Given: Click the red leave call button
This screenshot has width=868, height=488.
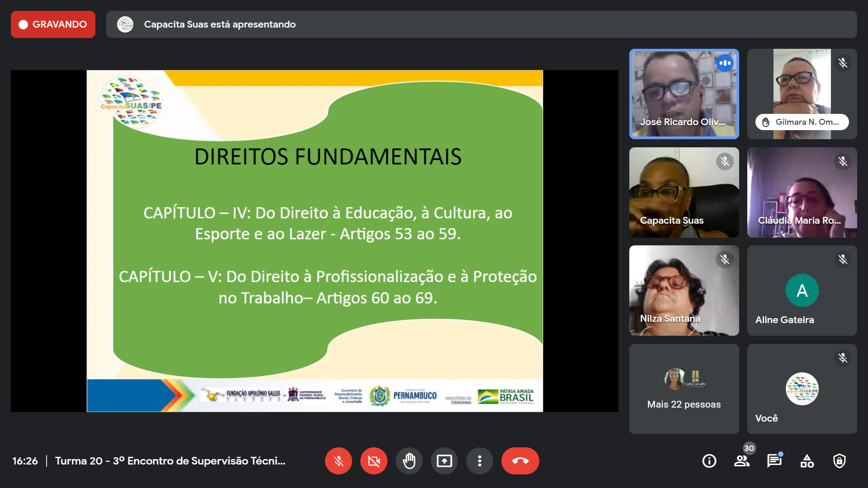Looking at the screenshot, I should click(520, 461).
